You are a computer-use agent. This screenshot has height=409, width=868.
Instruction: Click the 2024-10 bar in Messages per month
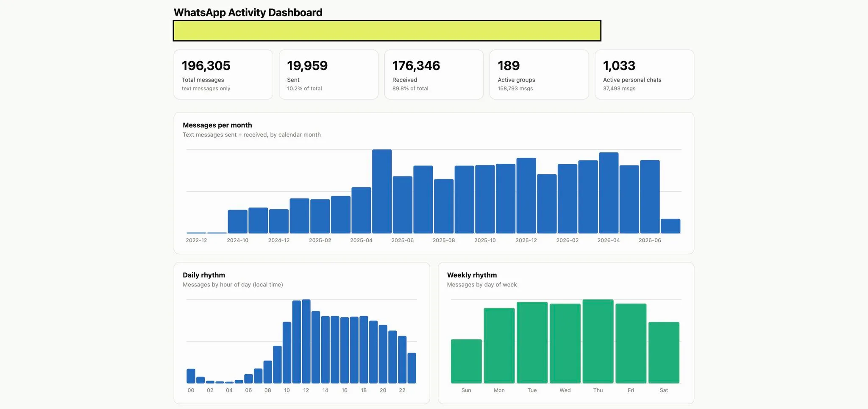coord(237,221)
